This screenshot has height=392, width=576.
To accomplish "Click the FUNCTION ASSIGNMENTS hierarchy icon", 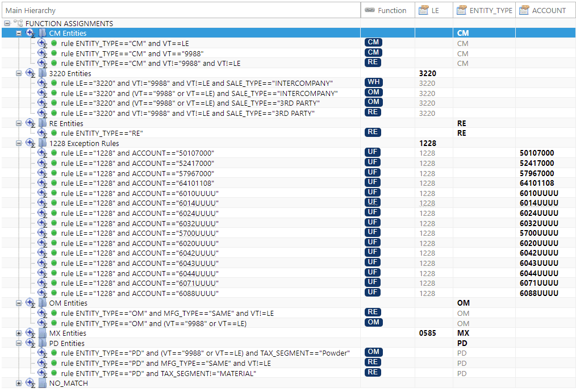I will point(18,23).
